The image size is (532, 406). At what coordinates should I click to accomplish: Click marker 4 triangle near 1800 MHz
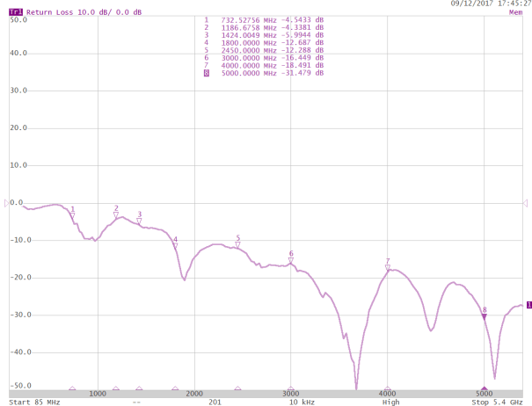pyautogui.click(x=175, y=245)
